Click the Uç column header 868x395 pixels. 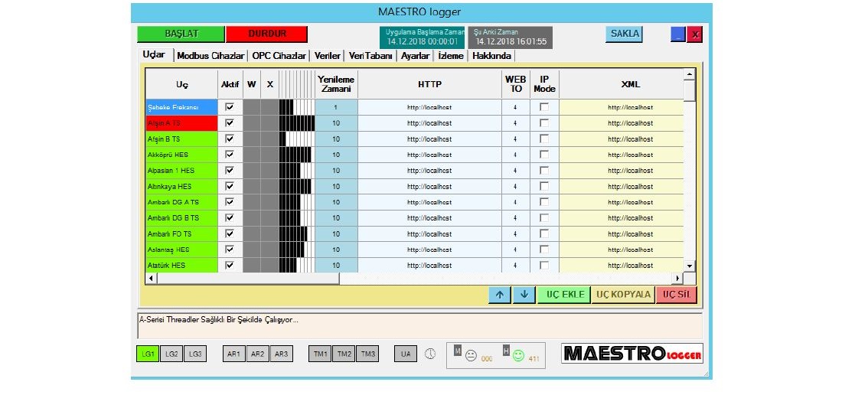tap(181, 84)
